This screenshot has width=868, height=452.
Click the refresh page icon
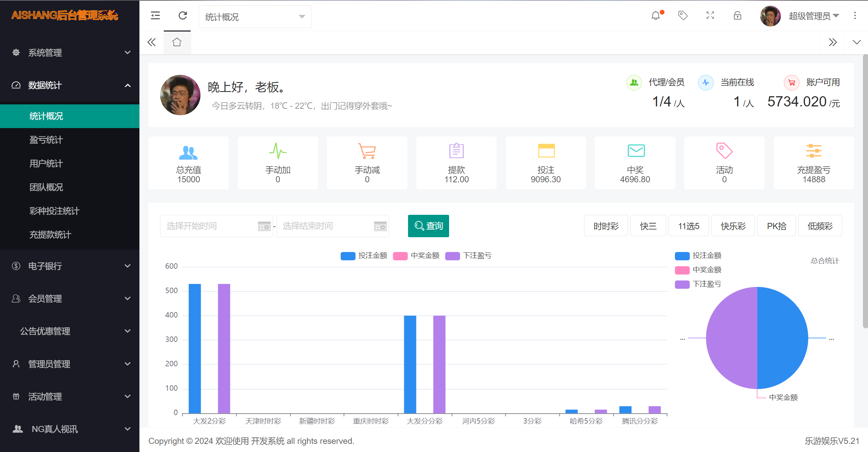tap(183, 16)
